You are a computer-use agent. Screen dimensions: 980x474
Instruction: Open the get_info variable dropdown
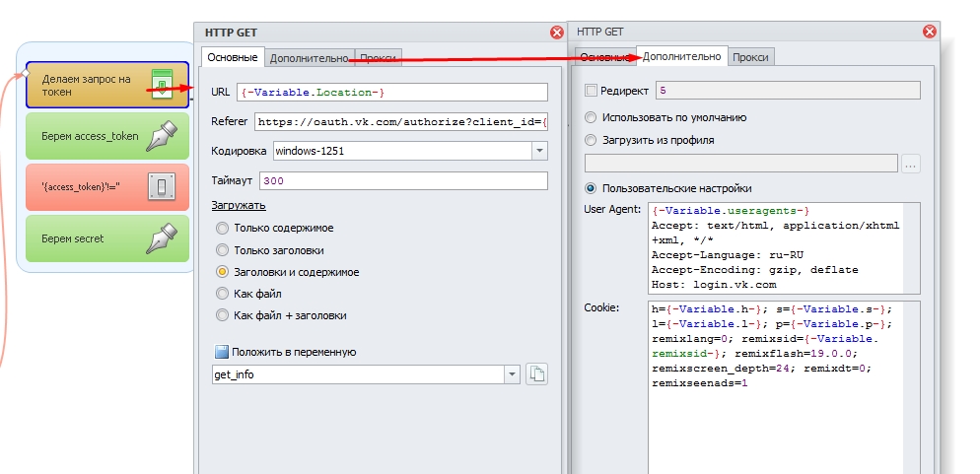(512, 374)
